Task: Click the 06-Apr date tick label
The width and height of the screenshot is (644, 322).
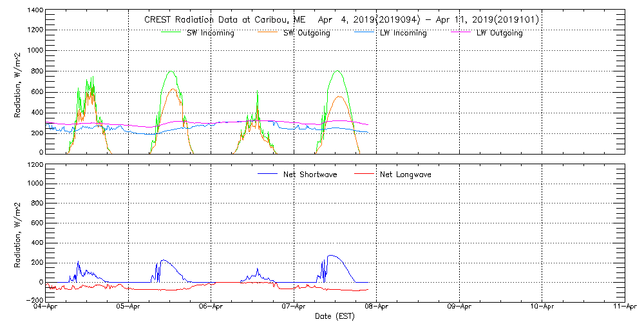Action: [x=211, y=307]
